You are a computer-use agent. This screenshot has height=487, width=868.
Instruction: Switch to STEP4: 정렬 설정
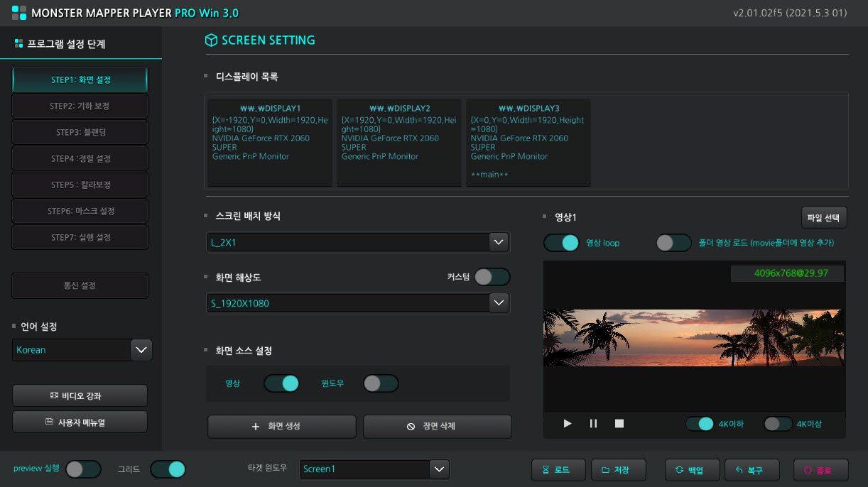pyautogui.click(x=80, y=158)
